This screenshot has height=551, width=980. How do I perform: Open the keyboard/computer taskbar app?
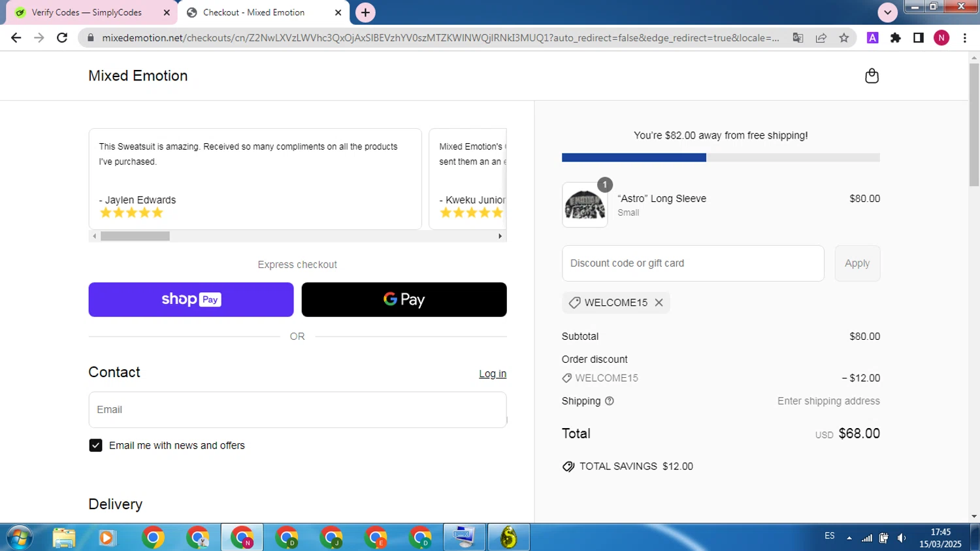(464, 538)
